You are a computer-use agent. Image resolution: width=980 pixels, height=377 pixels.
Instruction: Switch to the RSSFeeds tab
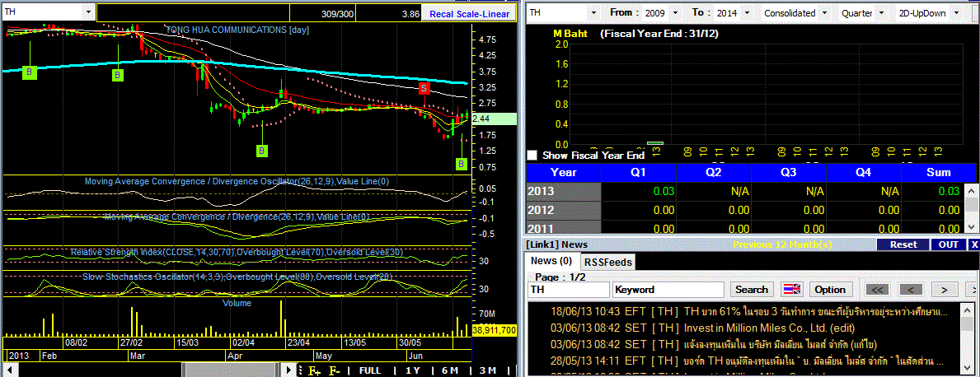pos(608,262)
